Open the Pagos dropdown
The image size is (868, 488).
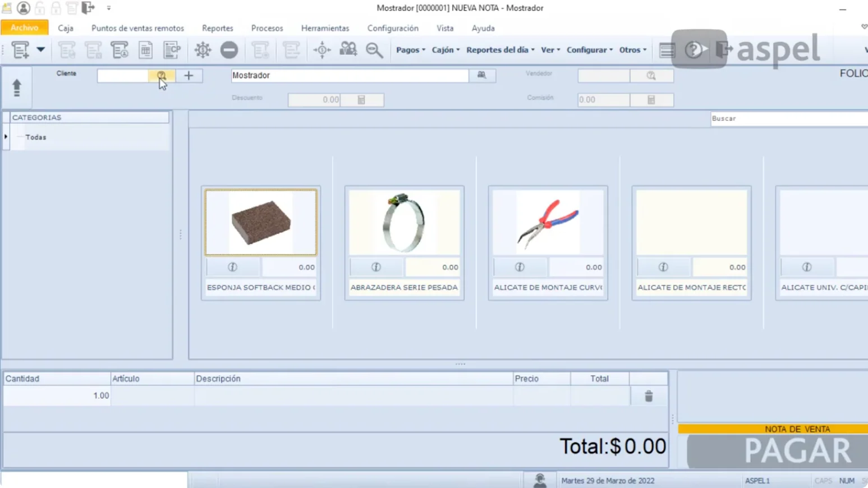411,50
